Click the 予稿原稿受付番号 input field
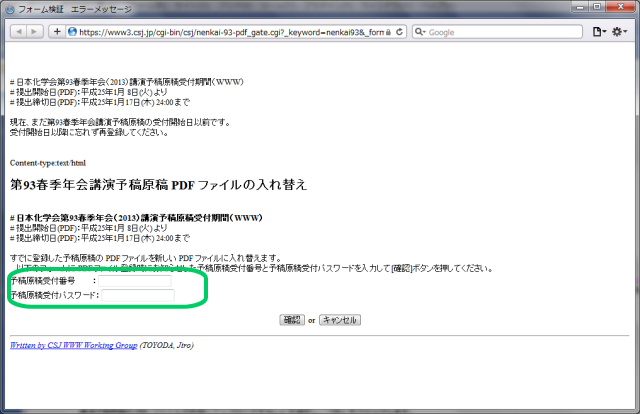This screenshot has height=414, width=640. [135, 281]
